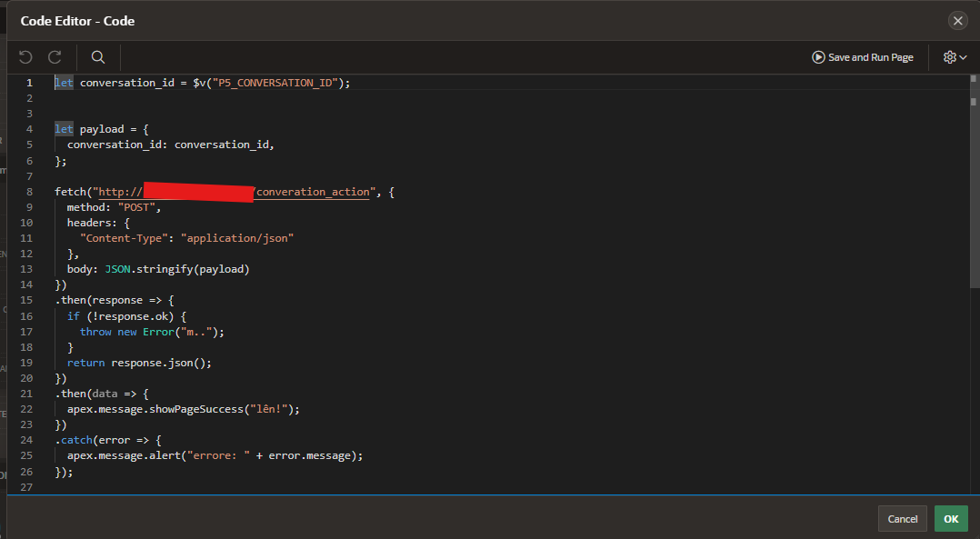980x539 pixels.
Task: Open the Find magnifier tool
Action: [98, 57]
